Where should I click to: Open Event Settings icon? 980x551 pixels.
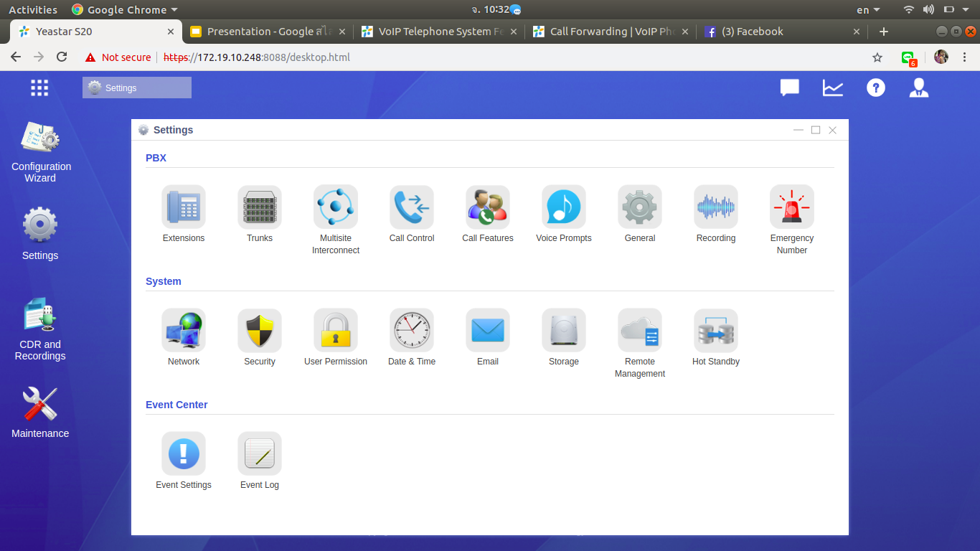[184, 453]
